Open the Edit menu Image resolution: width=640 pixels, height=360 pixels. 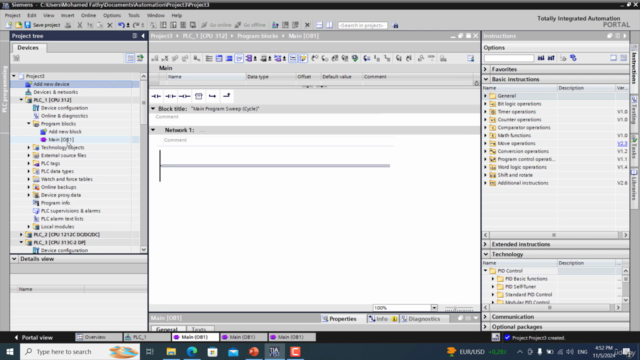click(32, 16)
